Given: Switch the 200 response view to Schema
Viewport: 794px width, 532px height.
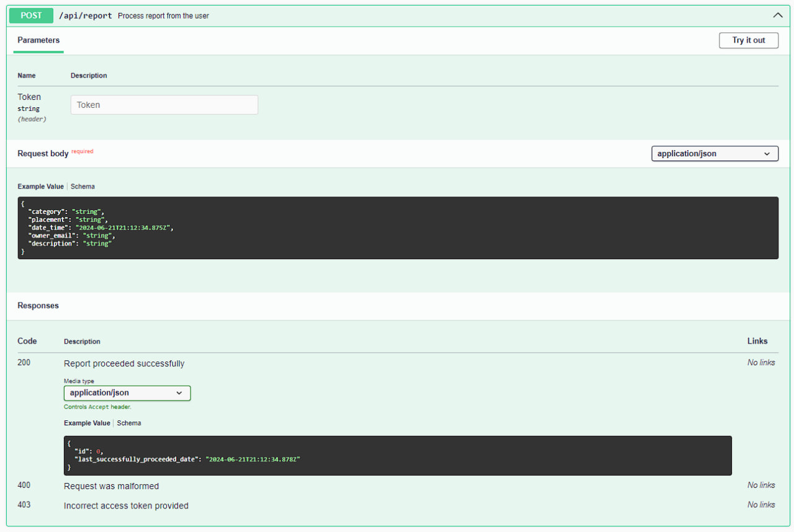Looking at the screenshot, I should 129,423.
